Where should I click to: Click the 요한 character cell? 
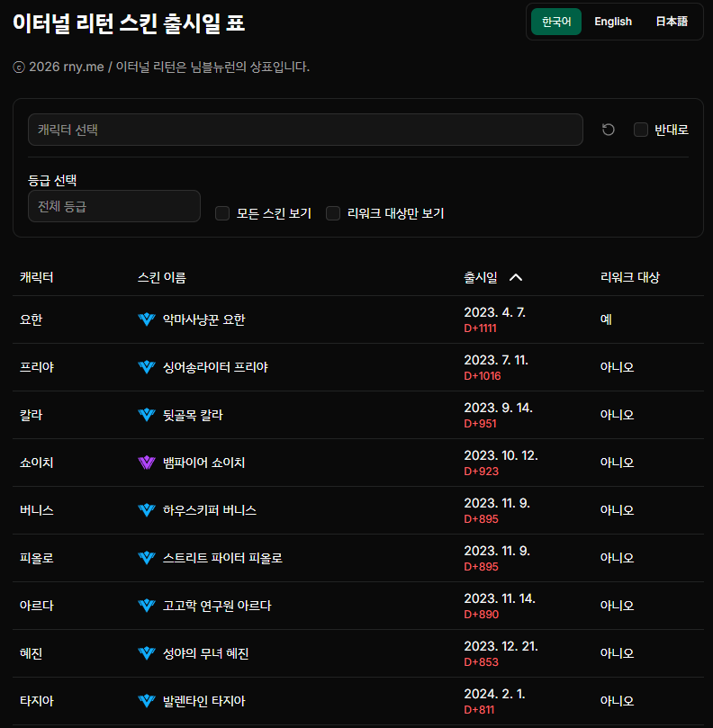click(32, 319)
